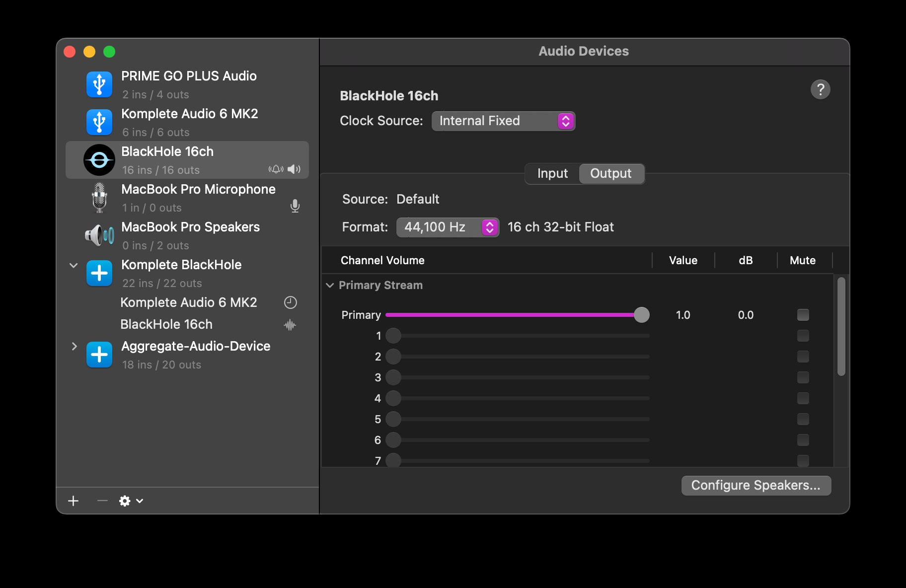
Task: Click the speaker output icon on BlackHole 16ch
Action: pos(294,169)
